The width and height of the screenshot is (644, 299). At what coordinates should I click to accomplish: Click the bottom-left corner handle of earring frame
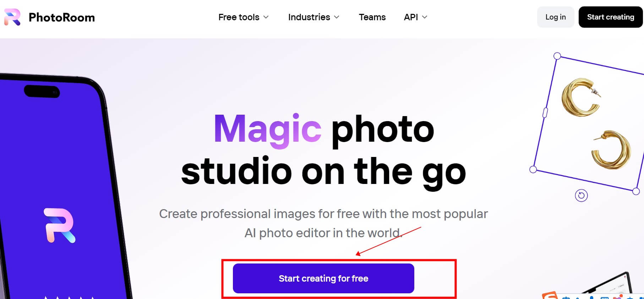(x=533, y=170)
